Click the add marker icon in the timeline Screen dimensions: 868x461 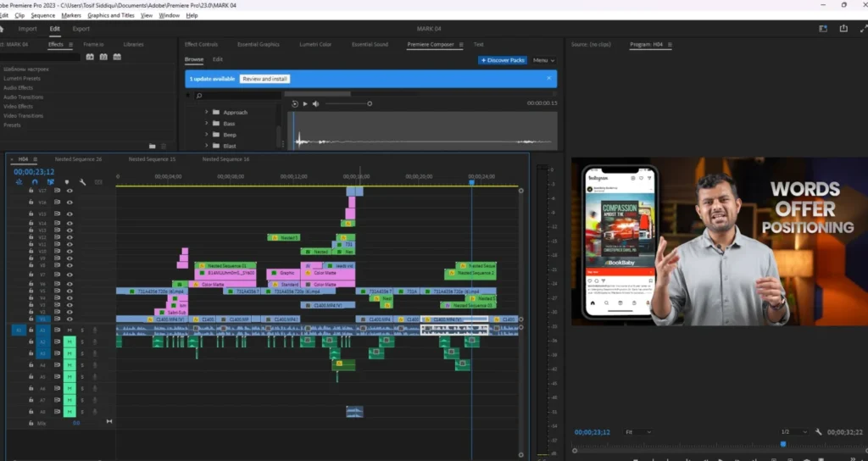pos(67,181)
